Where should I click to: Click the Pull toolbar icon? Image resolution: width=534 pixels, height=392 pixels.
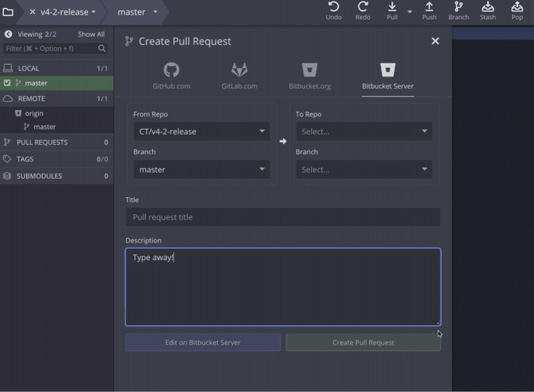click(392, 11)
